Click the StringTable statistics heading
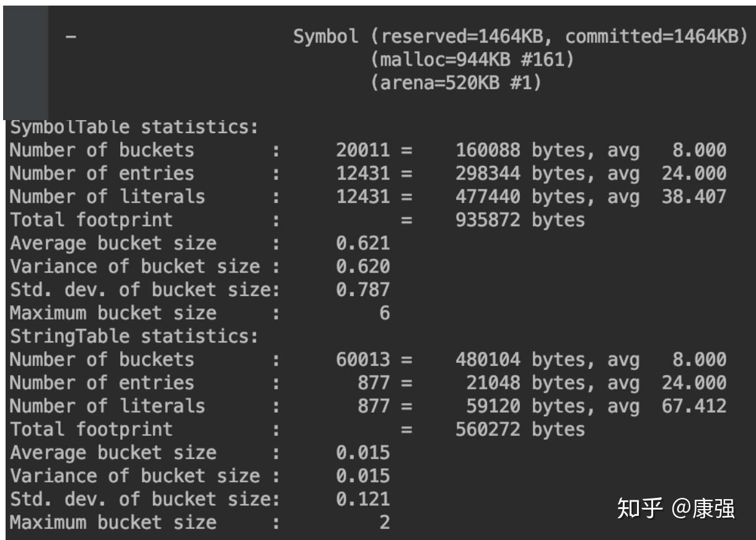756x540 pixels. 133,337
